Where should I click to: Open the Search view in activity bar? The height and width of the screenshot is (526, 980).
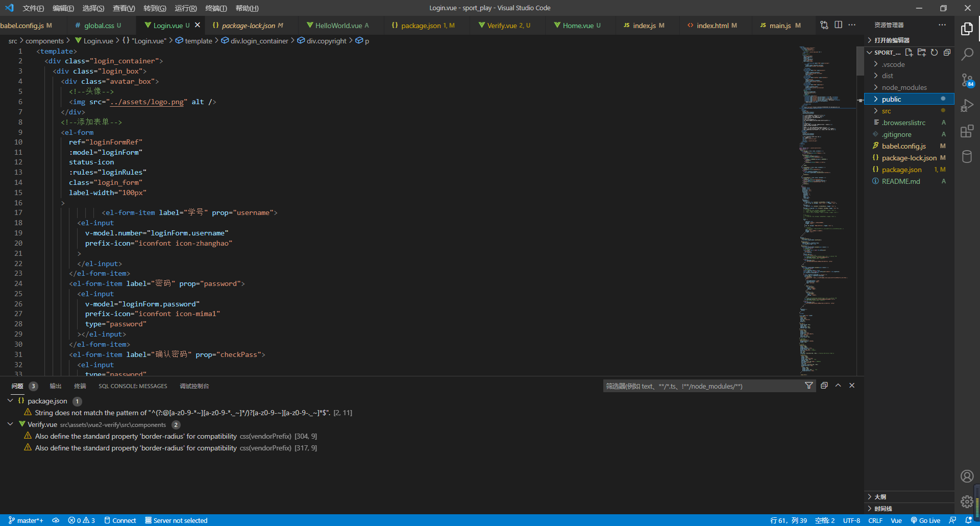[x=967, y=54]
